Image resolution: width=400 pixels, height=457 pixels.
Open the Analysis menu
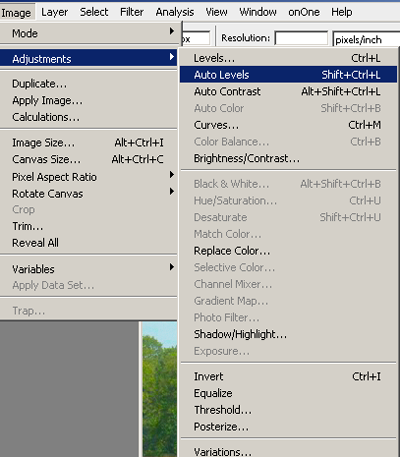tap(175, 12)
